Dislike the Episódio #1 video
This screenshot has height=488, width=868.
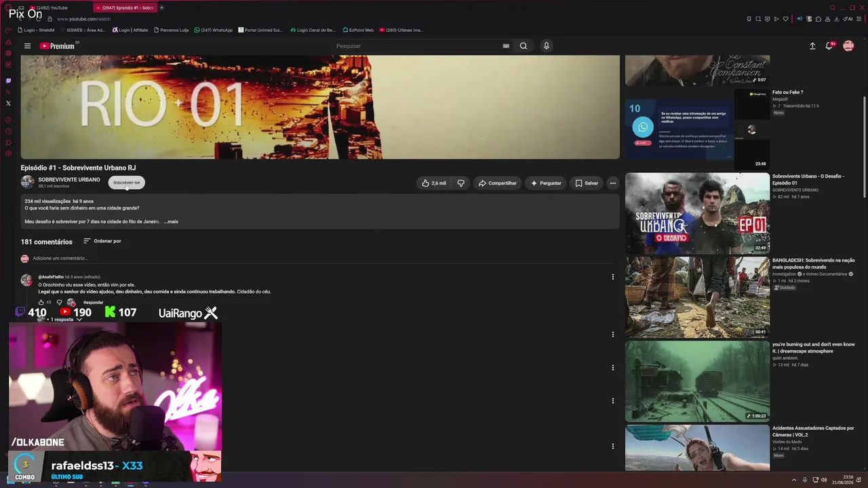click(x=461, y=183)
